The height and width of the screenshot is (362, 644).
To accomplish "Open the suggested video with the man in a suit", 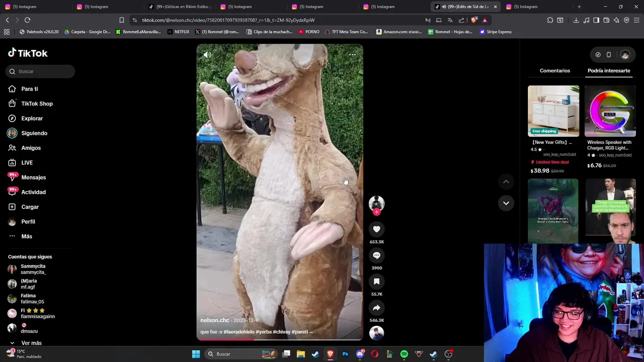I will 610,211.
